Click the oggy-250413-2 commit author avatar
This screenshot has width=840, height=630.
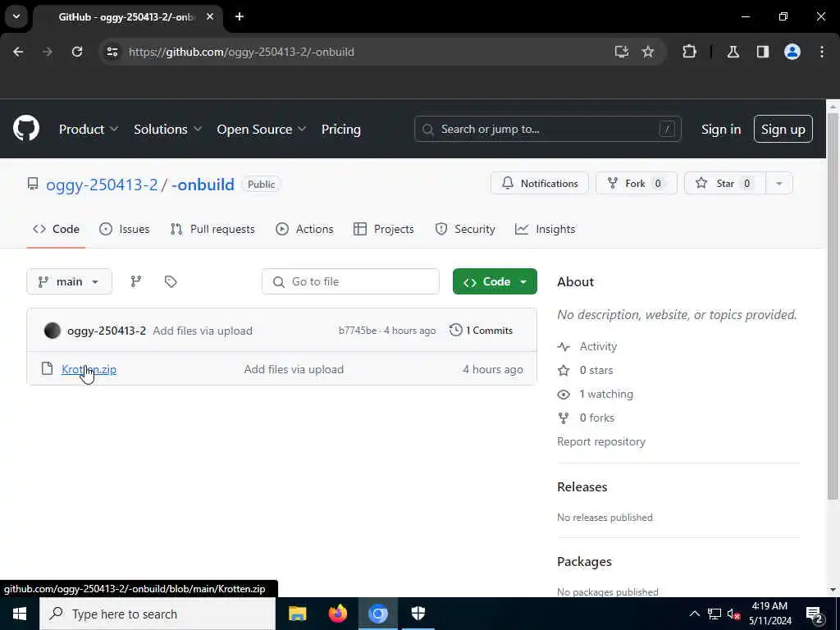click(52, 331)
